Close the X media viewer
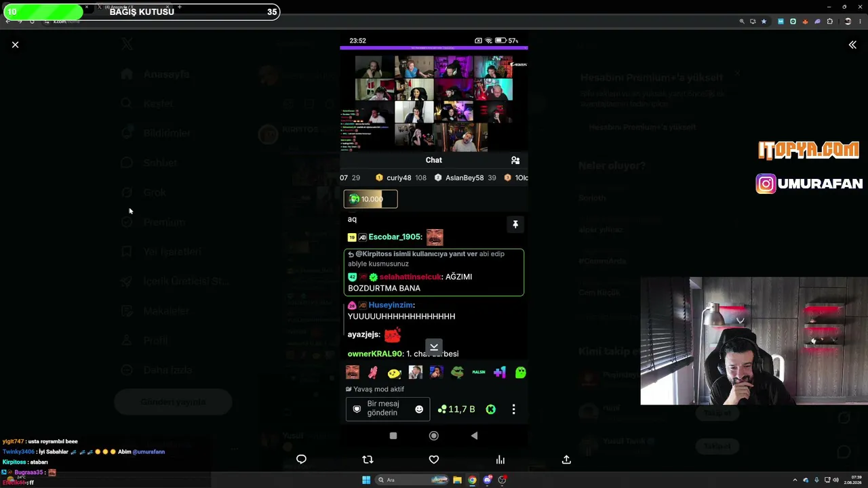This screenshot has height=488, width=868. point(15,45)
